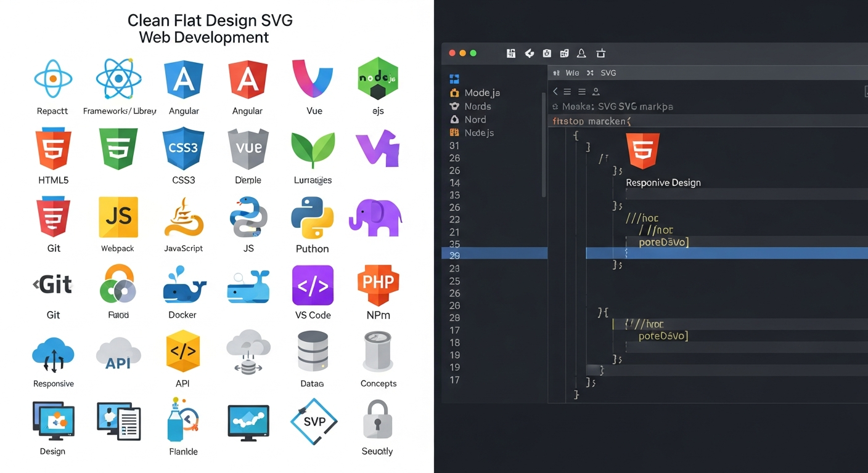
Task: Switch to the SVG tab
Action: coord(608,73)
